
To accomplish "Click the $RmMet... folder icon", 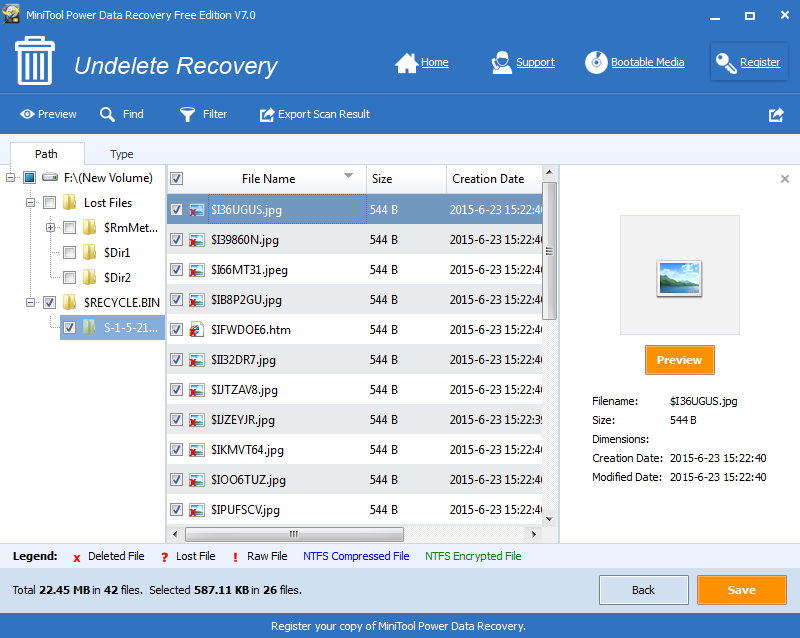I will coord(89,227).
